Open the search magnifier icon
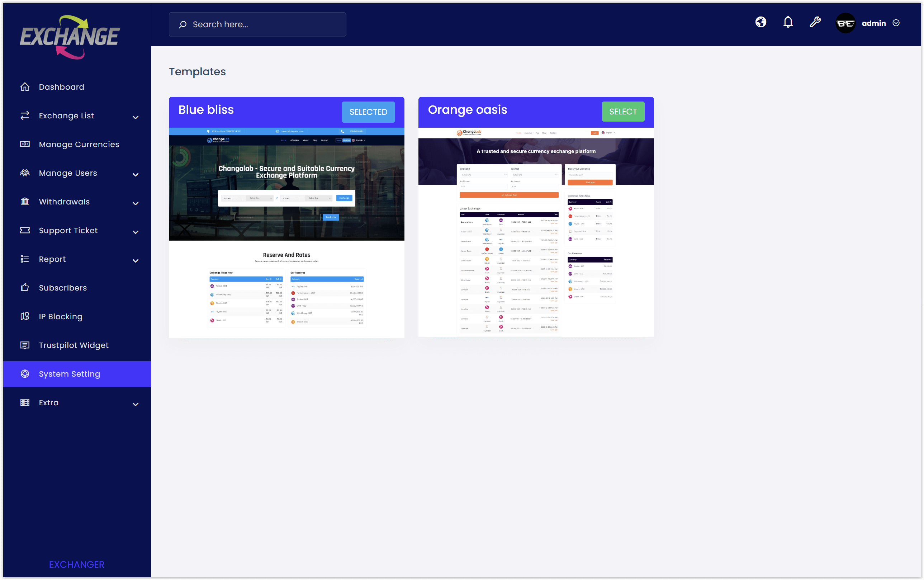Image resolution: width=924 pixels, height=580 pixels. [183, 24]
